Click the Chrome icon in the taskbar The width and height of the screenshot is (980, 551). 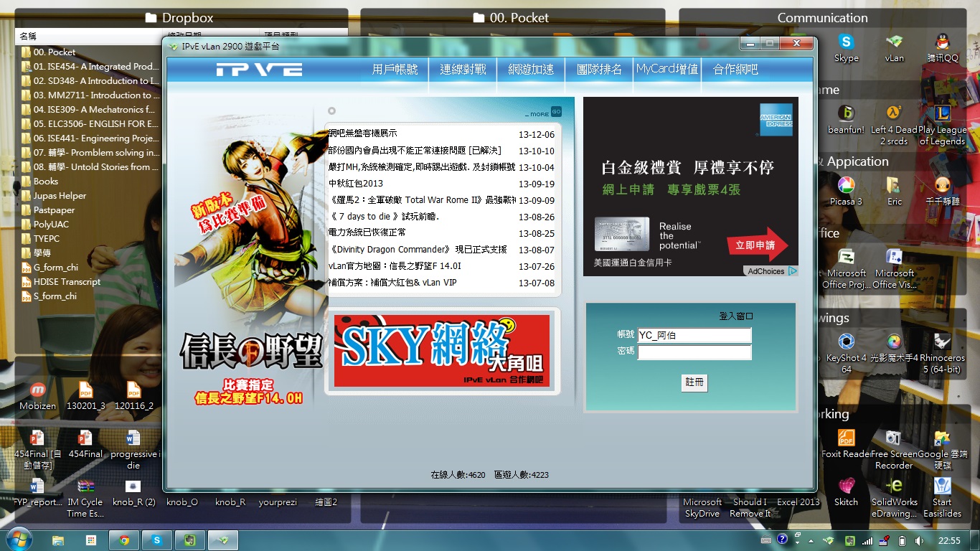[x=124, y=540]
